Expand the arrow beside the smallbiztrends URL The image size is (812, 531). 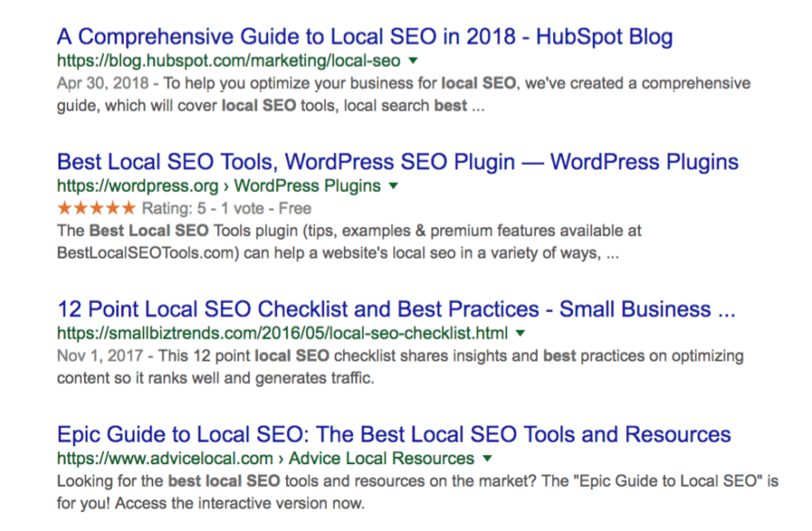click(x=520, y=334)
